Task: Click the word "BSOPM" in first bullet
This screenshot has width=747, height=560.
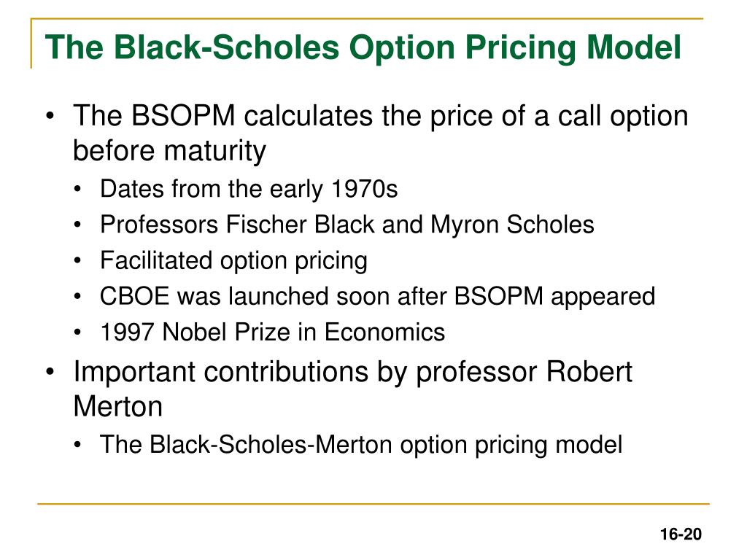Action: point(183,116)
